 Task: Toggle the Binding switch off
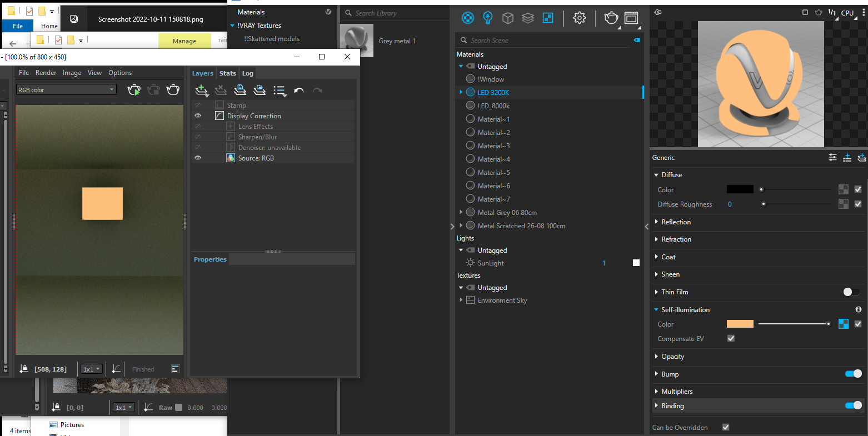(x=854, y=405)
